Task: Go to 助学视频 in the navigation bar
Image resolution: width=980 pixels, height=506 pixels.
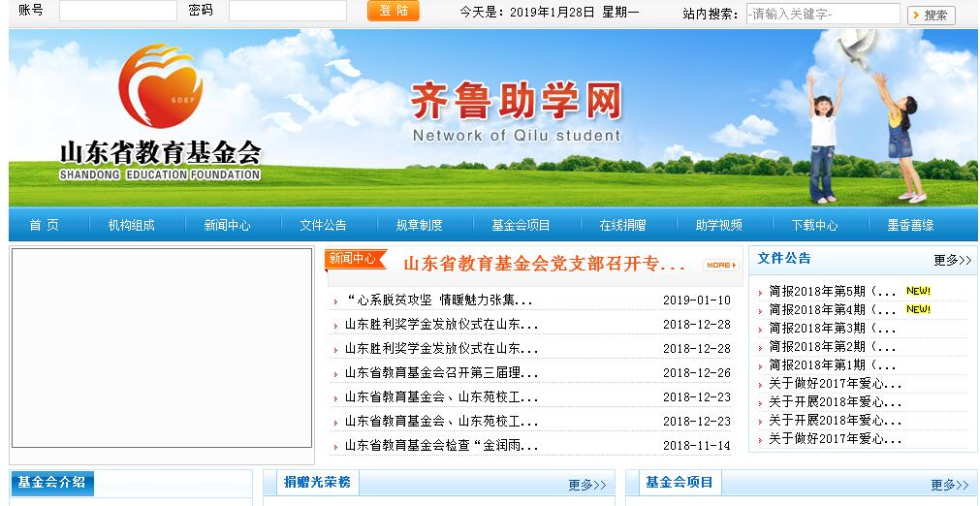Action: (718, 225)
